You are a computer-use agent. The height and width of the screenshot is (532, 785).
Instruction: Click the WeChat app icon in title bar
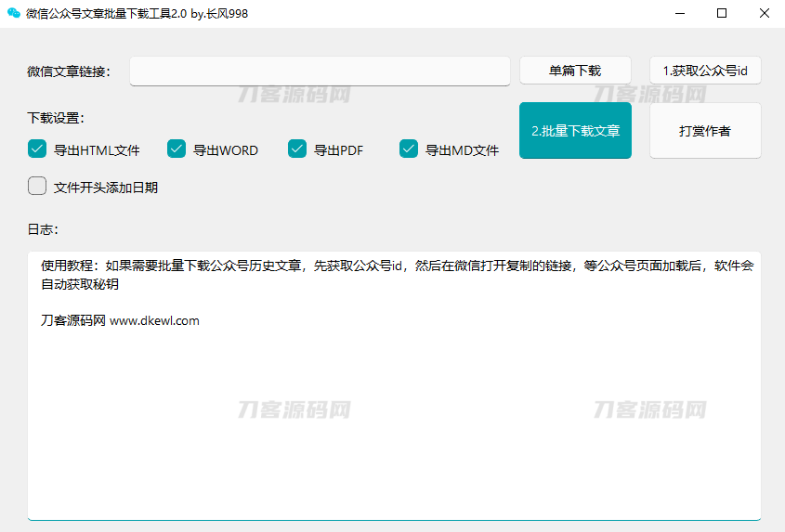14,14
